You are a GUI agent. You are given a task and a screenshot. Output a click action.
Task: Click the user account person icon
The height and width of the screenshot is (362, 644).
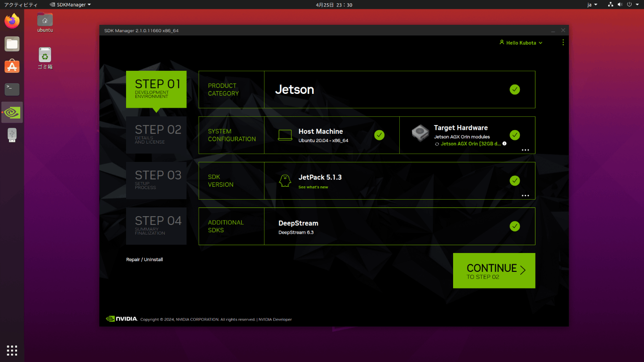coord(502,42)
